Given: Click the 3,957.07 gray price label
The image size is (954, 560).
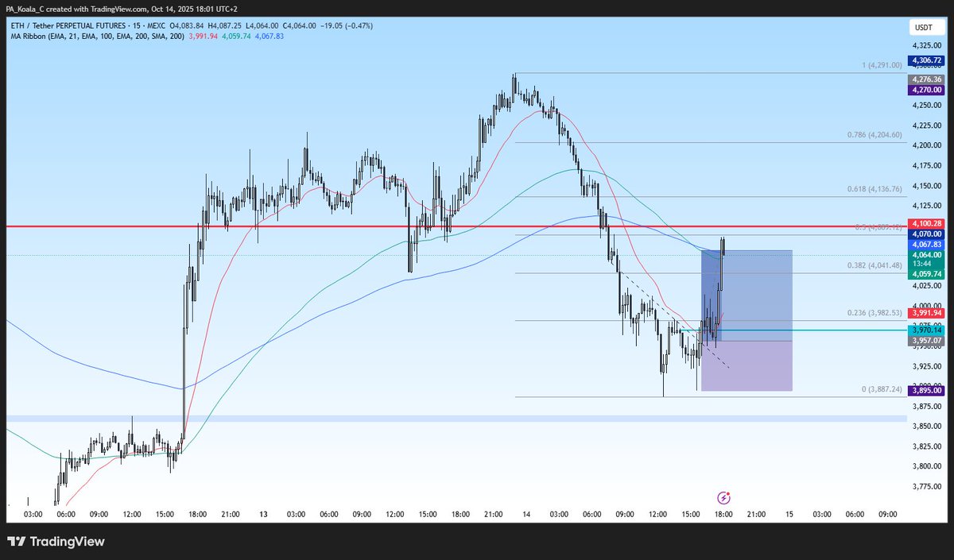Looking at the screenshot, I should point(927,340).
